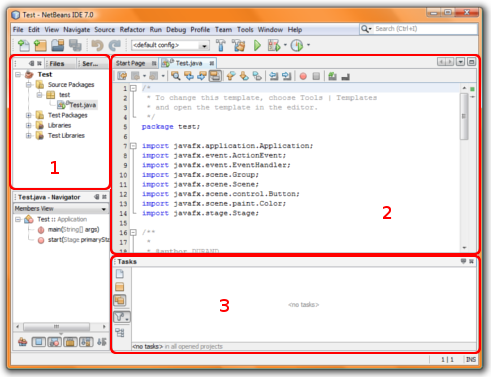Screen dimensions: 491x377
Task: Click Toggle Bookmark icon in editor toolbar
Action: [x=257, y=76]
